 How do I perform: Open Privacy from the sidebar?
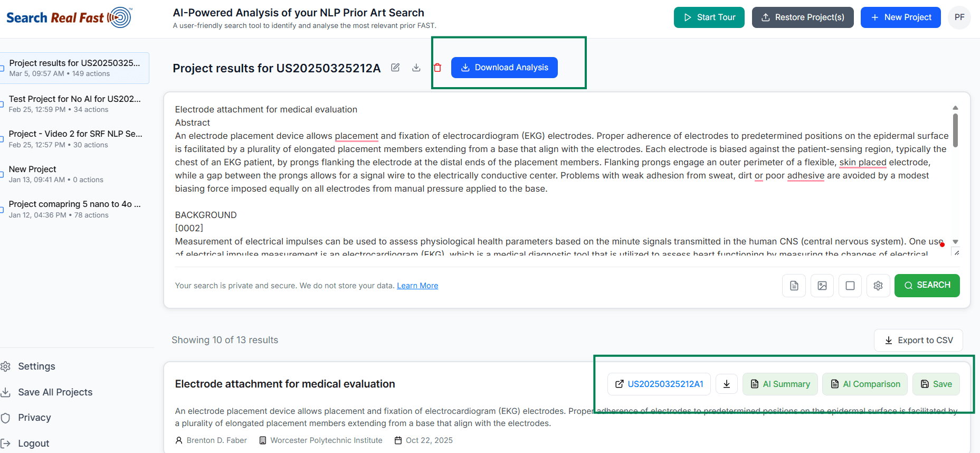coord(34,417)
